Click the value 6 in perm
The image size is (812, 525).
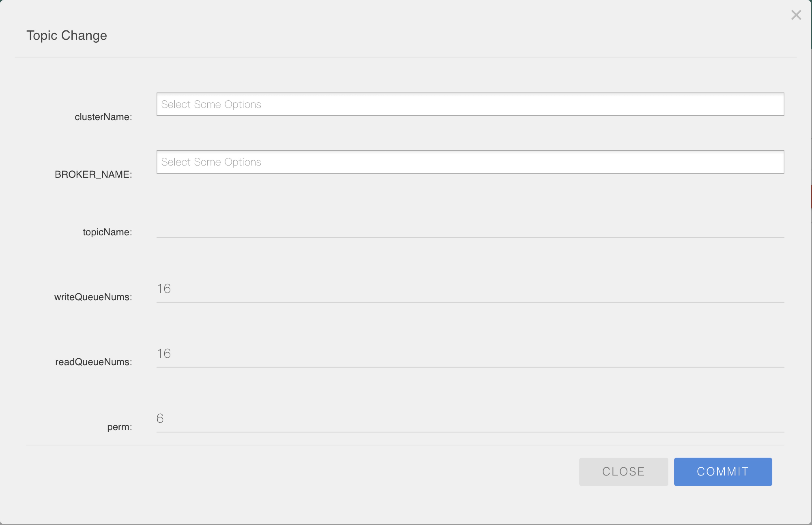[160, 418]
